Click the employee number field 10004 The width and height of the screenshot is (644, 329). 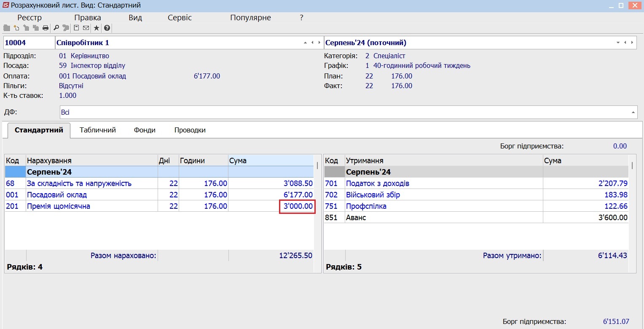29,43
